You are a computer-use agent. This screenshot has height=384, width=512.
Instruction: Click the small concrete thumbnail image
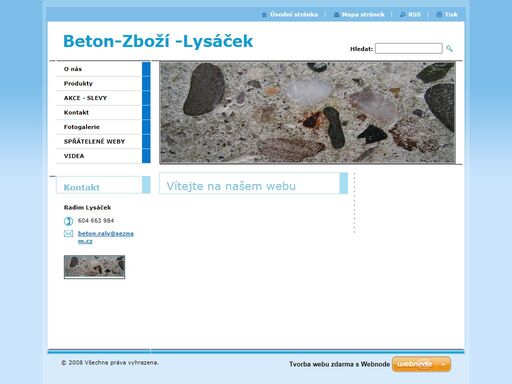94,267
